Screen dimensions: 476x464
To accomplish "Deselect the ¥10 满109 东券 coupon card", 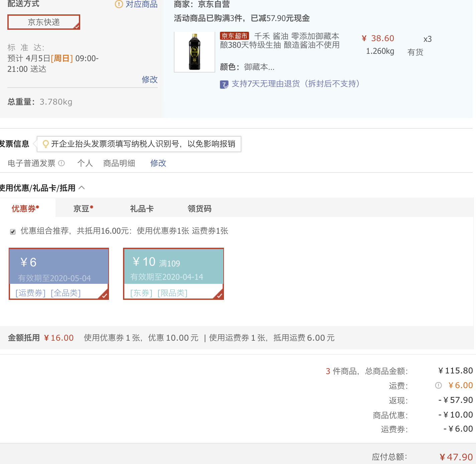I will 173,274.
